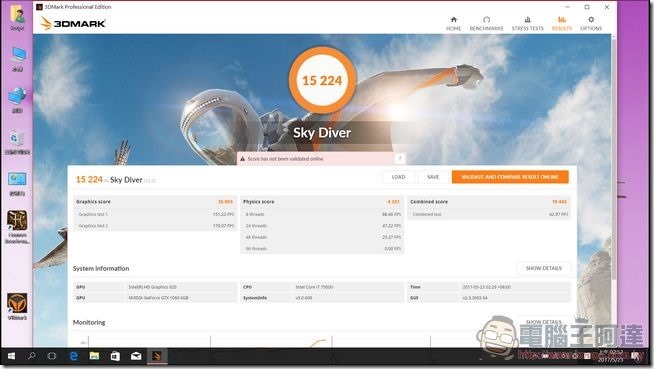Open the Windows Start menu

pos(11,356)
